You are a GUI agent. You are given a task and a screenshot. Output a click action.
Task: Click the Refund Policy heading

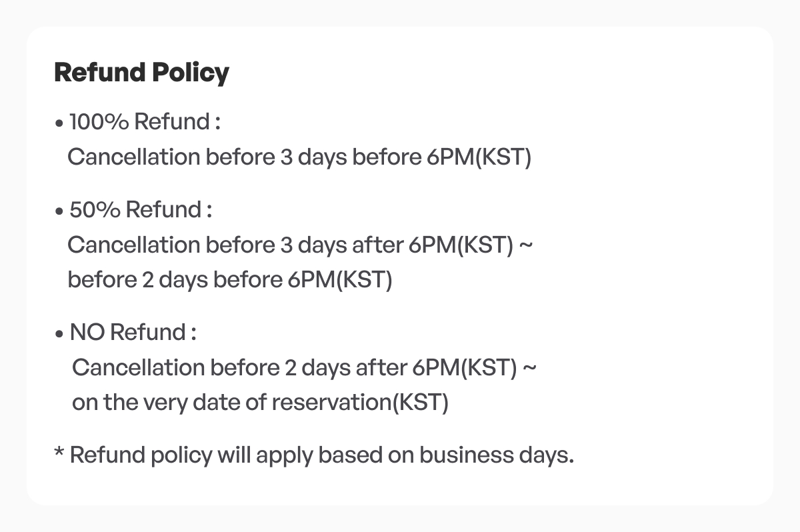click(x=141, y=73)
